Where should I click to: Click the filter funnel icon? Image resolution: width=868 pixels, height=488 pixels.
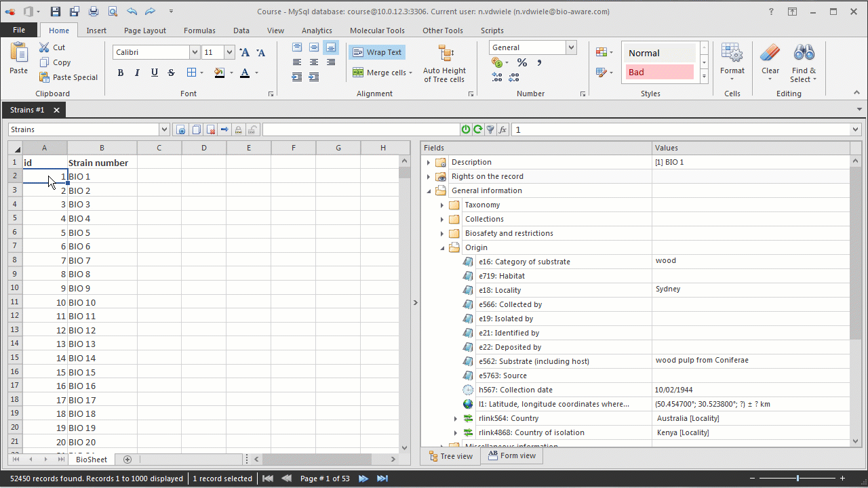490,129
